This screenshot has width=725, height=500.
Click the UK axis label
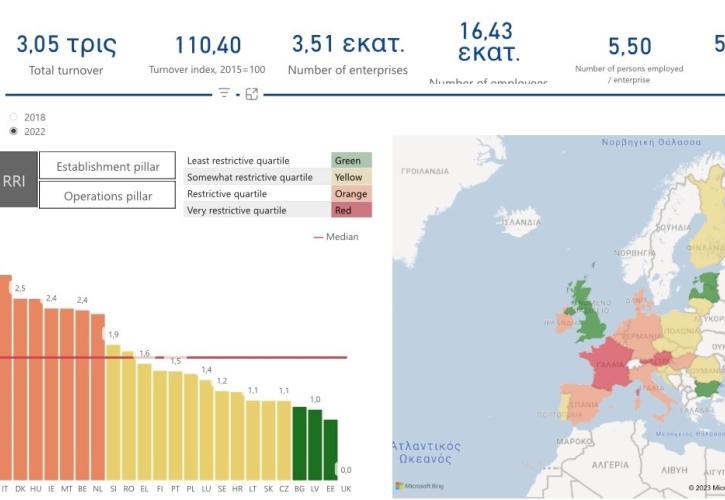pyautogui.click(x=346, y=488)
